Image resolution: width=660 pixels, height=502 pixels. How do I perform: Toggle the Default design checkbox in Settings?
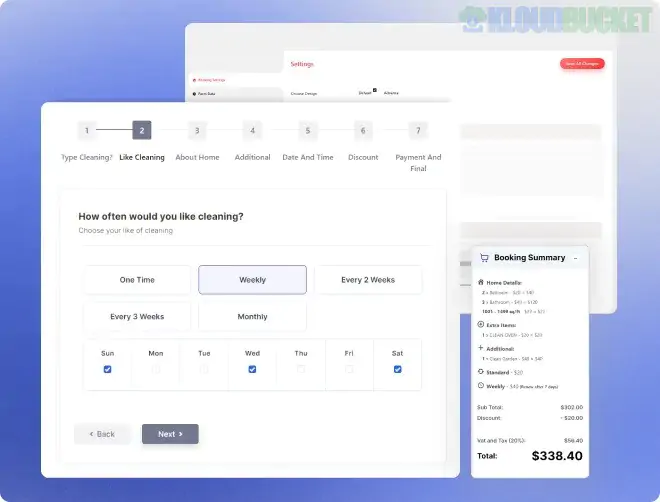pyautogui.click(x=375, y=90)
